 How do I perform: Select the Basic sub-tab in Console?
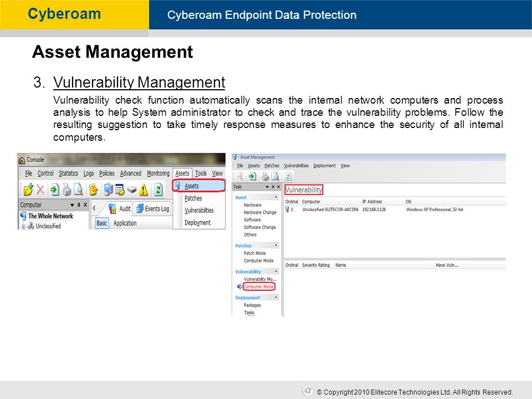[x=101, y=223]
